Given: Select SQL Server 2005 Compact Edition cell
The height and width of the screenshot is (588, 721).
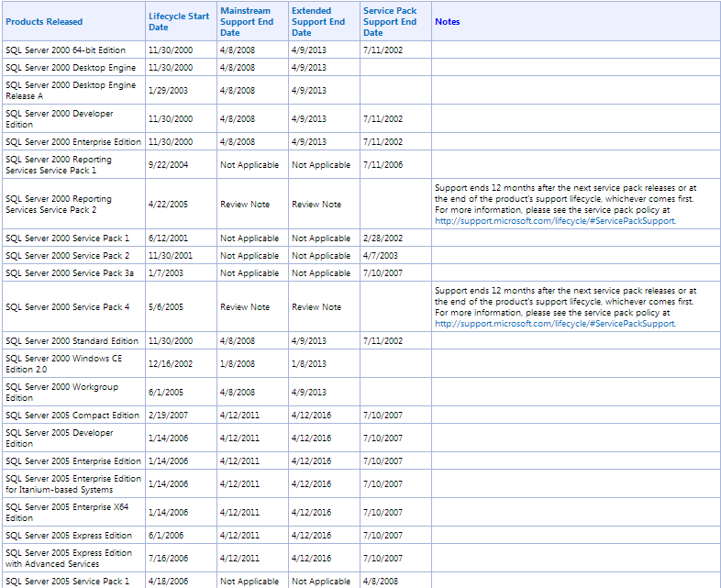Looking at the screenshot, I should click(x=72, y=416).
